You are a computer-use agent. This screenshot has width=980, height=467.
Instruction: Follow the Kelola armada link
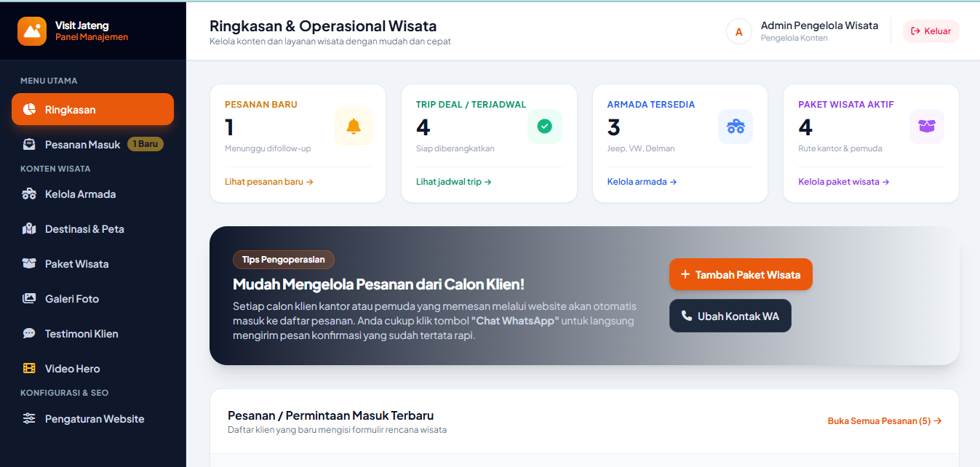click(642, 182)
